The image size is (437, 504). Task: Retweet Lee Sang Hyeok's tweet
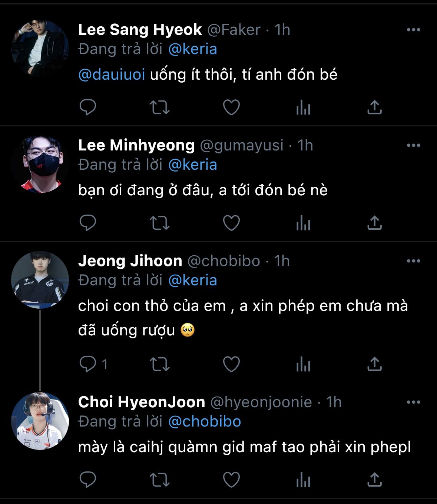(159, 107)
